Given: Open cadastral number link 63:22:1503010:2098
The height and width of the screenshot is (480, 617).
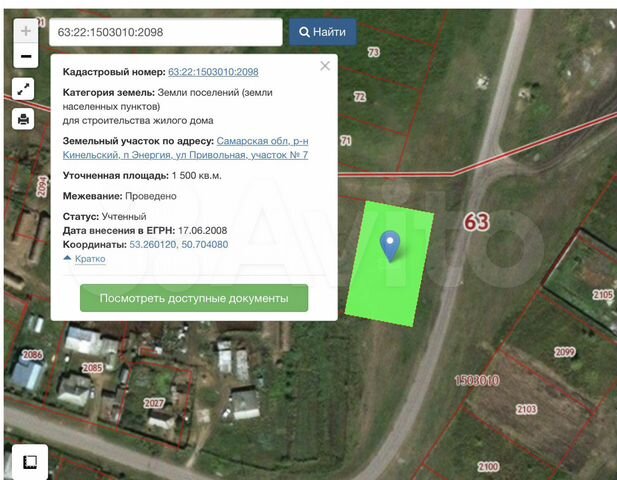Looking at the screenshot, I should 213,72.
